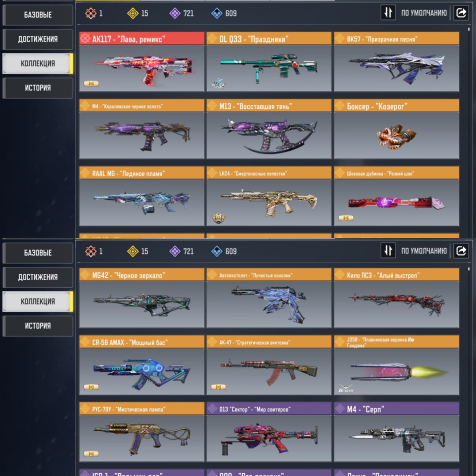Click the yellow legendary filter icon showing 15 above AK117

pyautogui.click(x=133, y=13)
